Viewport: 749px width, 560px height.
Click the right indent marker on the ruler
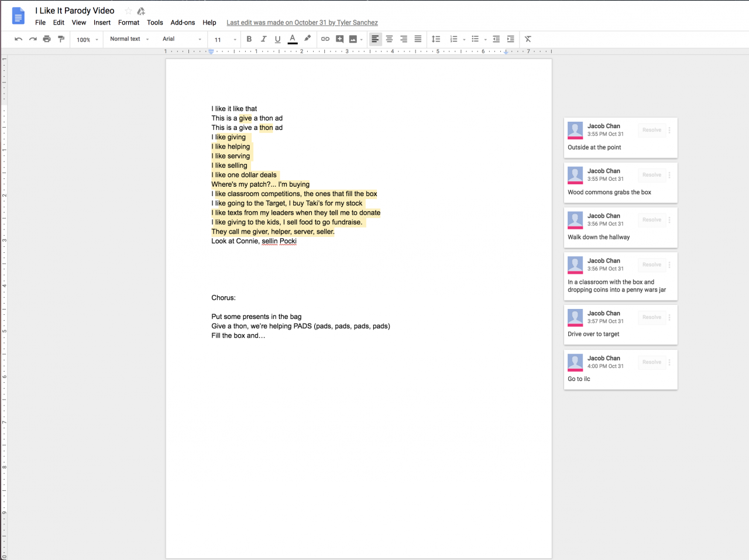coord(506,52)
